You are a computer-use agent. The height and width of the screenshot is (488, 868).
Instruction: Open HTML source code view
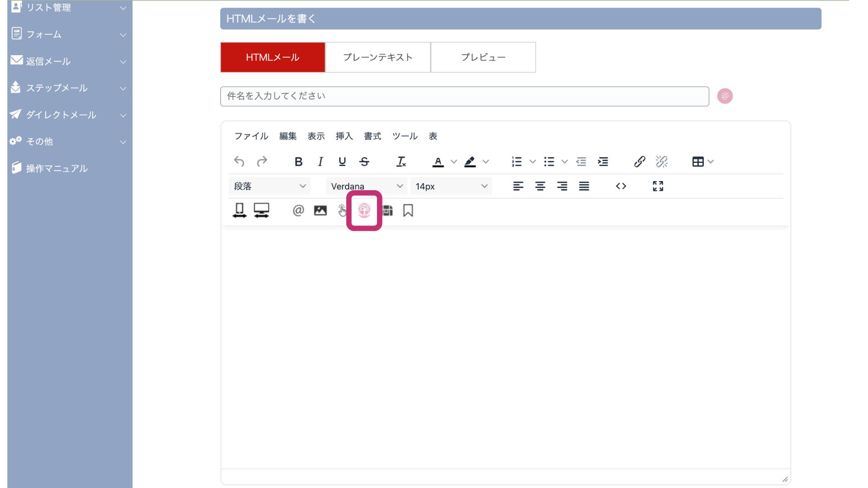(621, 186)
